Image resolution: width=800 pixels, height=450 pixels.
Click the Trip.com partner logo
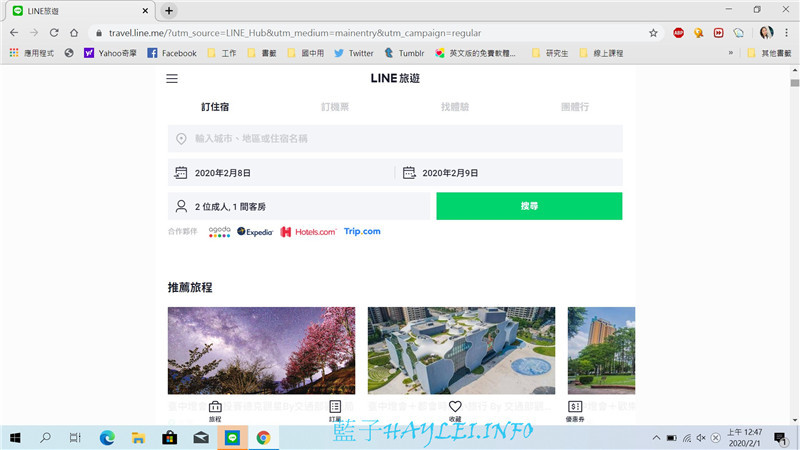coord(362,231)
